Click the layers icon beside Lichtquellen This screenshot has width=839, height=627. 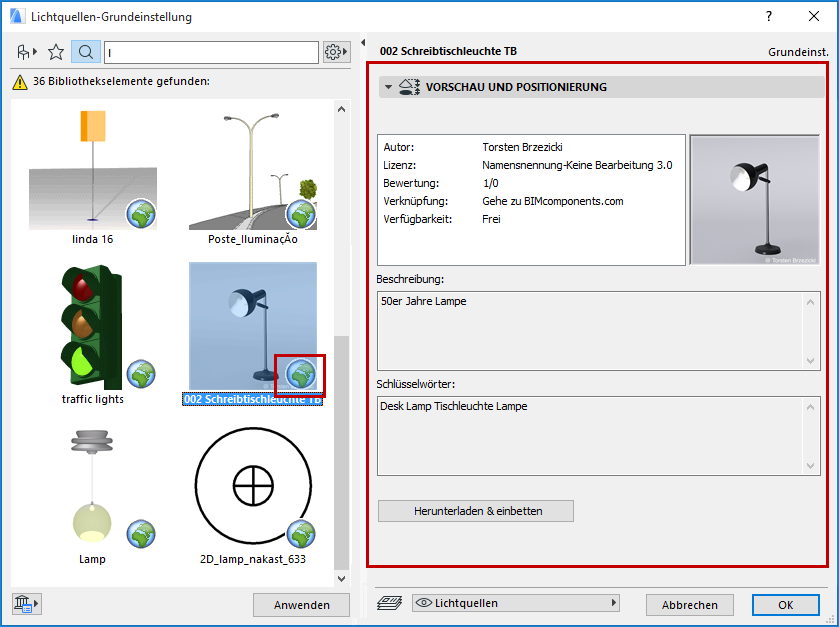[x=390, y=603]
